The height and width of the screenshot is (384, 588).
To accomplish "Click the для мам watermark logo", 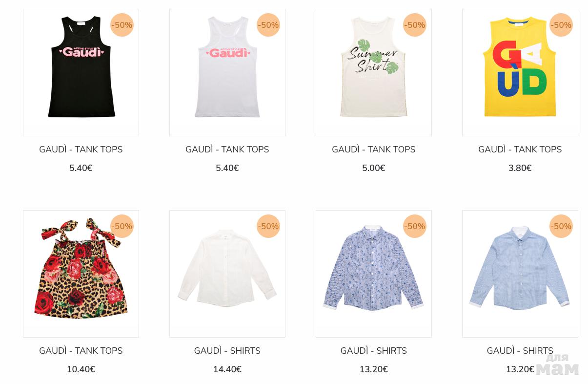I will point(557,364).
